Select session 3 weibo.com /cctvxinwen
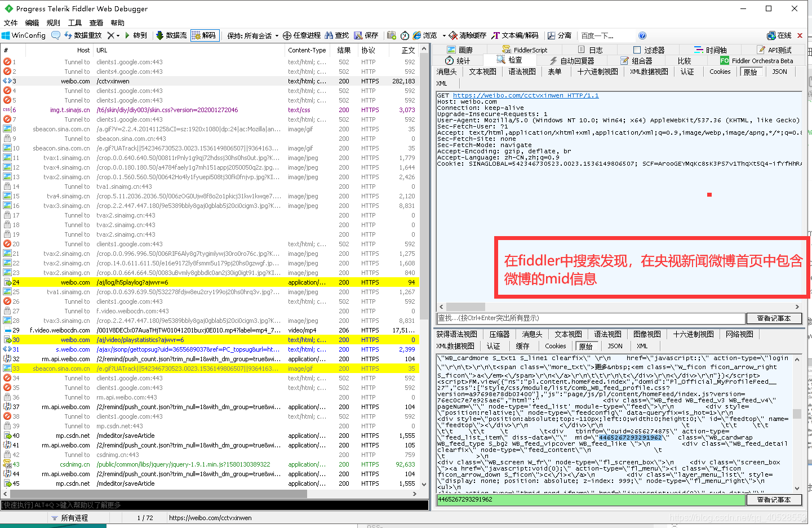 (x=210, y=81)
